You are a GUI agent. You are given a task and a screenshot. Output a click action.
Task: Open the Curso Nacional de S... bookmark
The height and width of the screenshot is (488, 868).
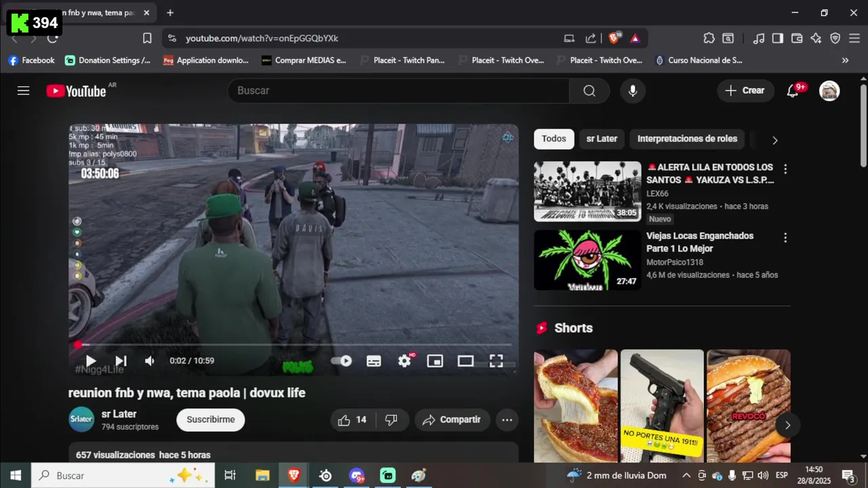click(698, 60)
